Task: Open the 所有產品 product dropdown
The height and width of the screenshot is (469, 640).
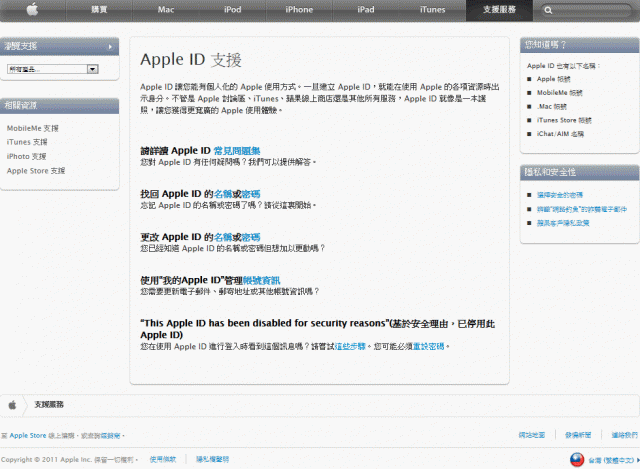Action: 53,69
